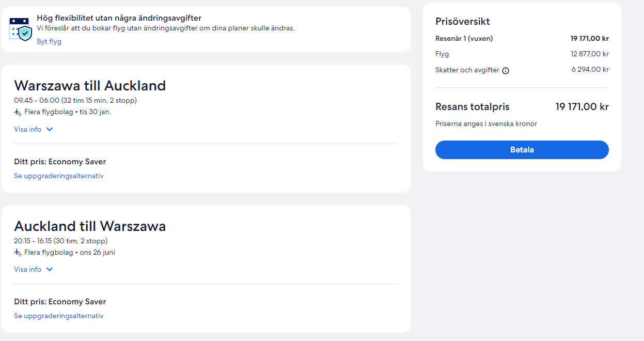Click Ditt pris: Economy Saver on return flight
Screen dimensions: 644x341
click(x=60, y=302)
